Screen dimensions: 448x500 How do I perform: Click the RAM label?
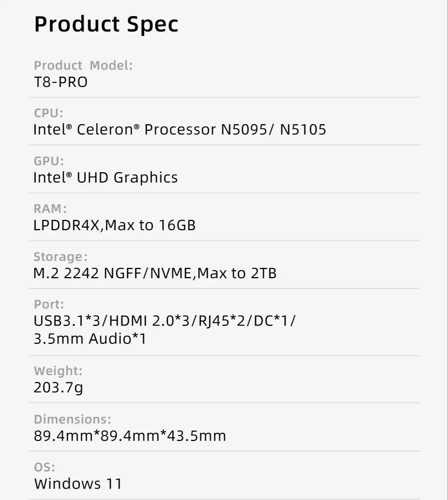point(50,209)
